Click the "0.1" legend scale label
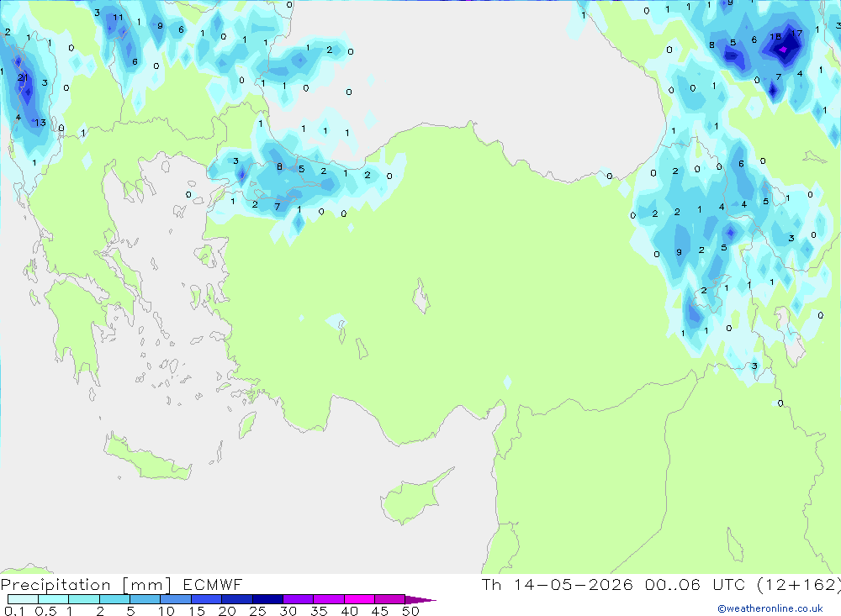Screen dimensions: 841x616 click(x=14, y=611)
